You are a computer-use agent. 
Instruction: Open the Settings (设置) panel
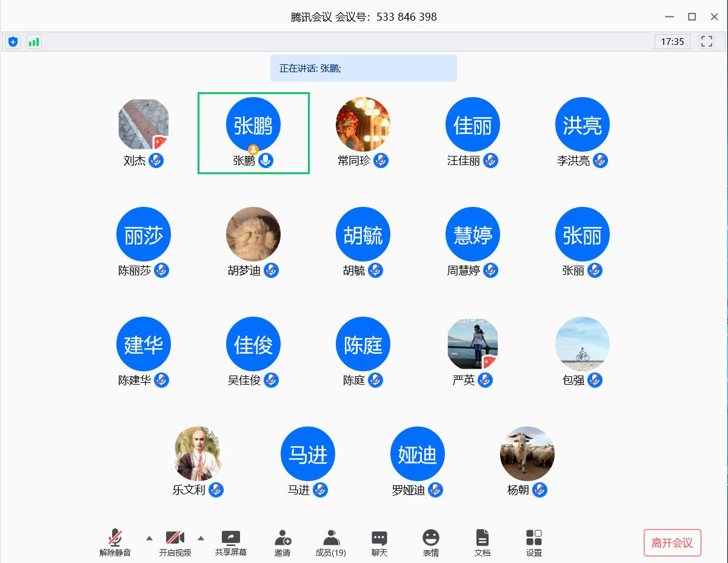pyautogui.click(x=534, y=542)
